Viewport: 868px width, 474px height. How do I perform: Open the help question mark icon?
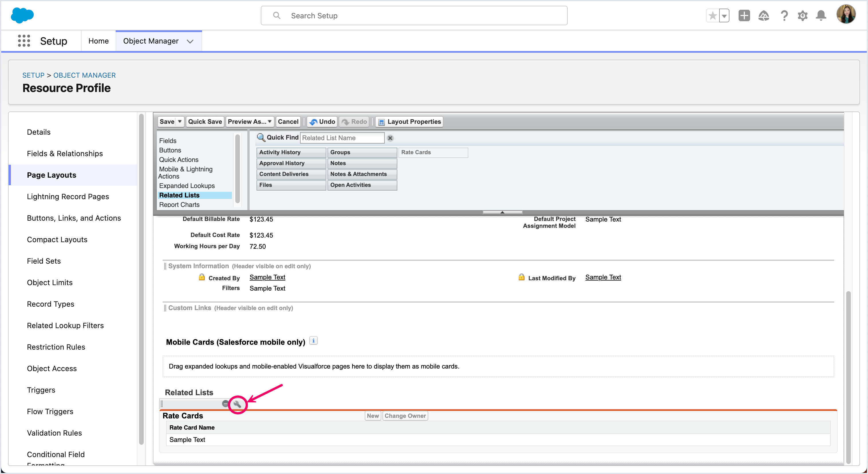[x=784, y=15]
